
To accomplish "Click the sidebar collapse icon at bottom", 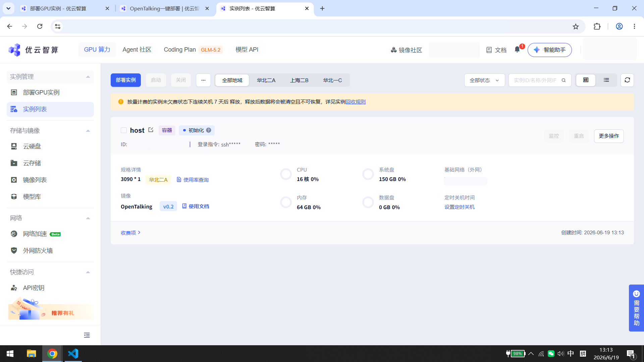I will tap(87, 335).
